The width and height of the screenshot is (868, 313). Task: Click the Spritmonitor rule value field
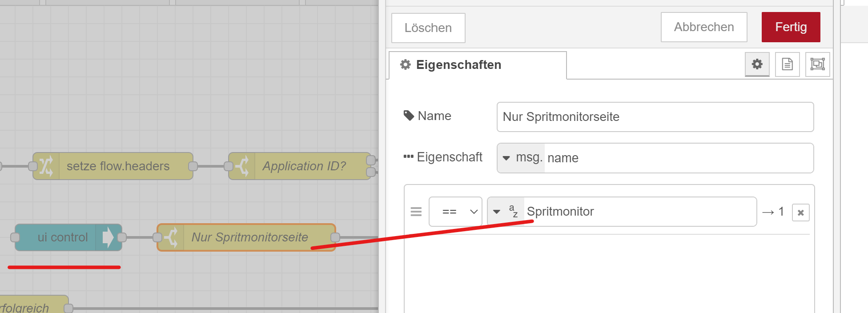coord(639,212)
